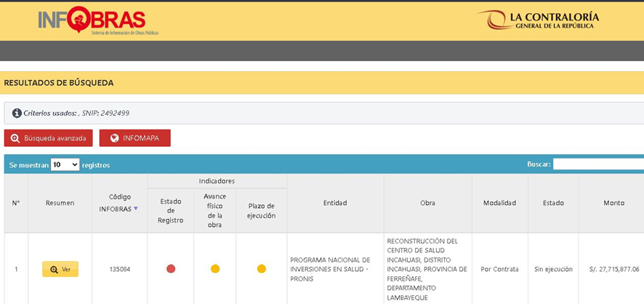Sort by the Modalidad column header

coord(500,203)
